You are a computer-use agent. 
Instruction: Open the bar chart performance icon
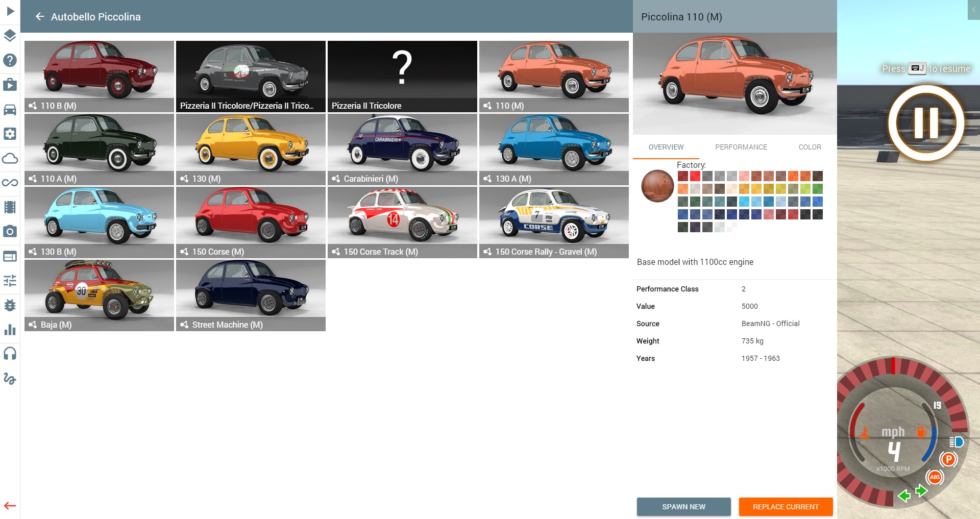click(x=10, y=330)
